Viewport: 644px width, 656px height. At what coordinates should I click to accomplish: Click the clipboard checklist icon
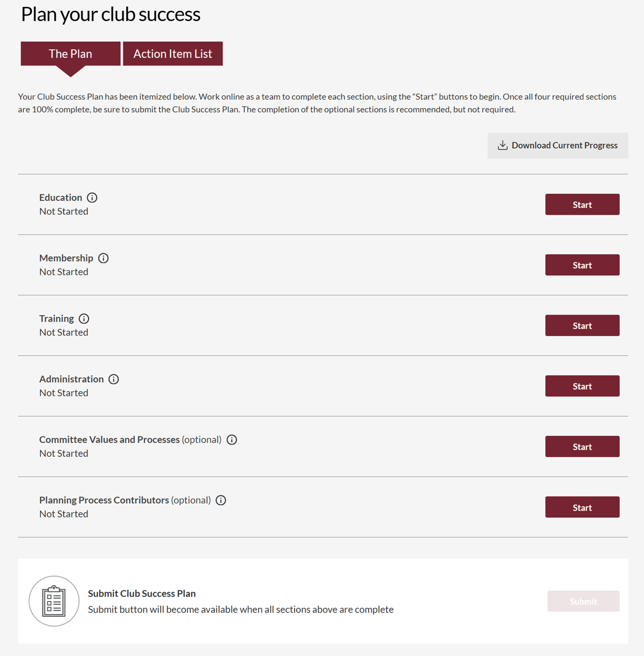54,601
